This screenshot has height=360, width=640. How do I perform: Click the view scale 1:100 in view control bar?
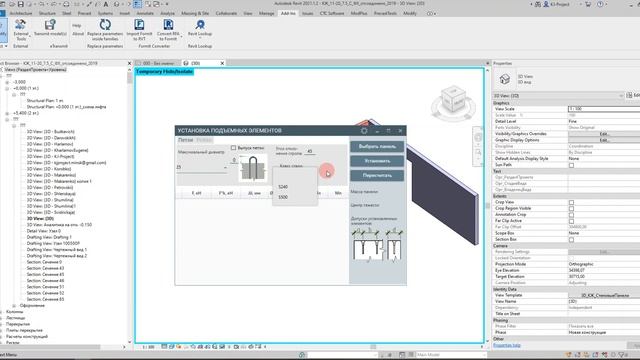(x=148, y=347)
